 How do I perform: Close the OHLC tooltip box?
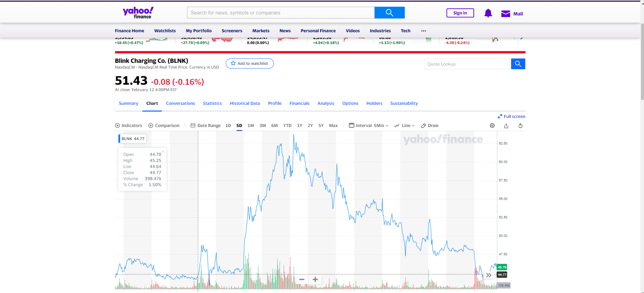(x=163, y=152)
